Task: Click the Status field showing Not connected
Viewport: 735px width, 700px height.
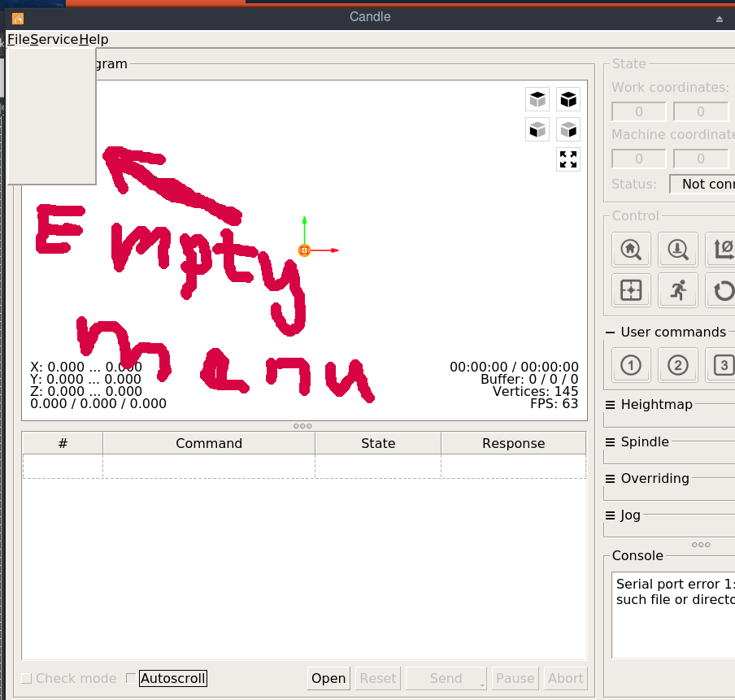Action: 702,184
